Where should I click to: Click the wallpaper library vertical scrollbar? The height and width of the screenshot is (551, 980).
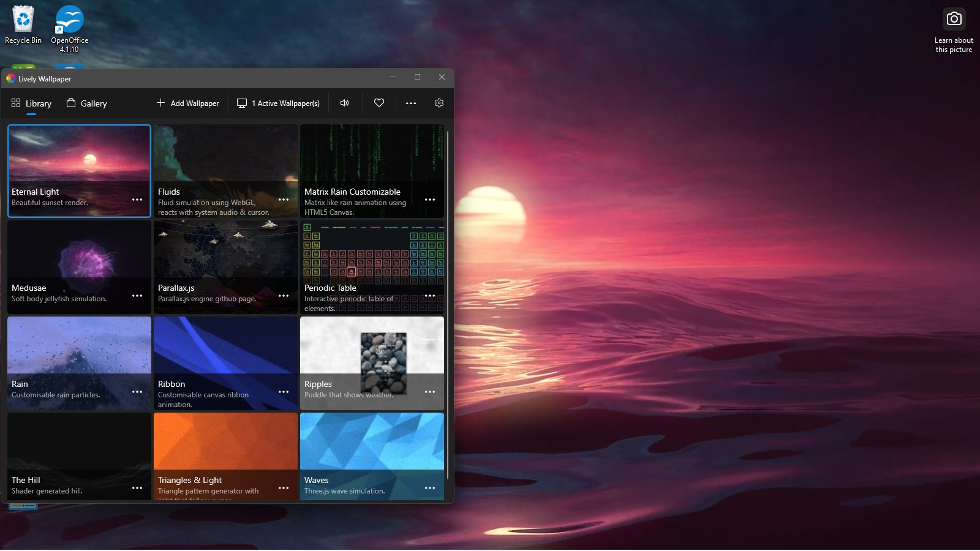pyautogui.click(x=448, y=306)
